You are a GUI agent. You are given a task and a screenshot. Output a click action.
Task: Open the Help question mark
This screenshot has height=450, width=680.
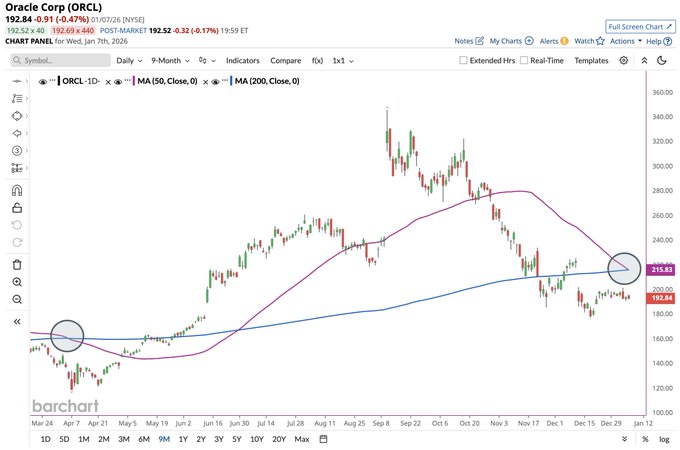click(659, 41)
